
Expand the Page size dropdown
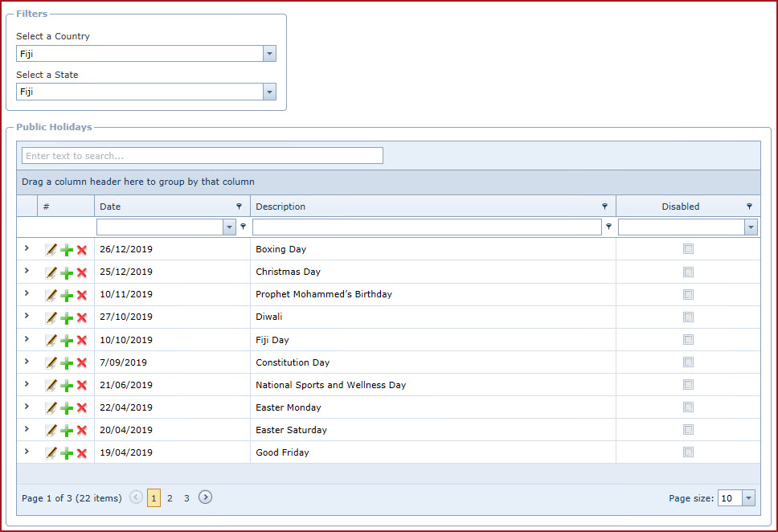click(x=749, y=498)
